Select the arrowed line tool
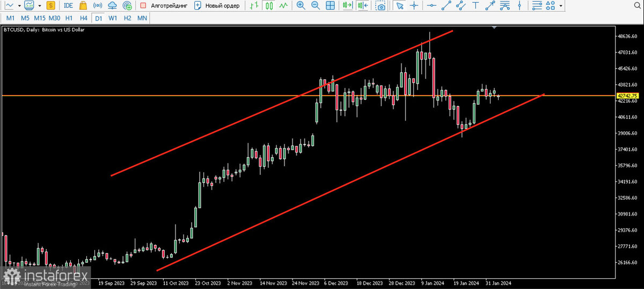 coord(489,5)
